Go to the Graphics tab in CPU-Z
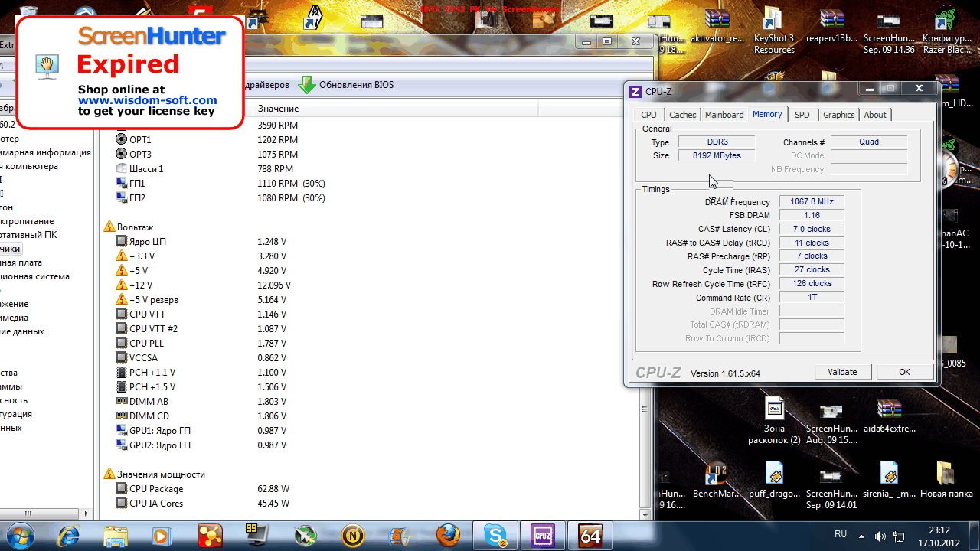 point(838,115)
